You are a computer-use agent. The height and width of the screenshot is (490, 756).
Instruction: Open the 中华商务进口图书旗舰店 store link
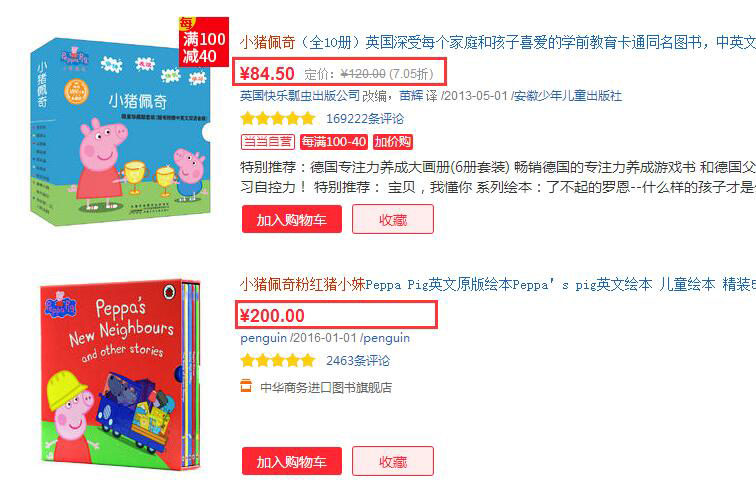tap(326, 387)
